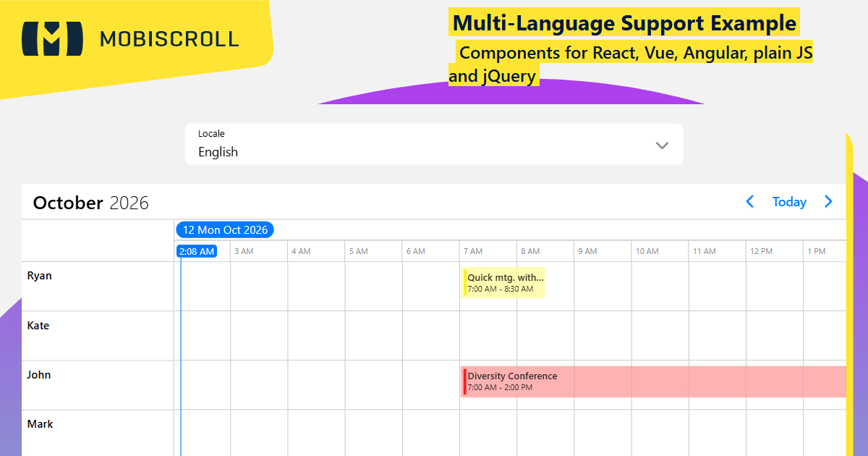Click the 1 PM time header
Screen dimensions: 868x456
point(816,251)
